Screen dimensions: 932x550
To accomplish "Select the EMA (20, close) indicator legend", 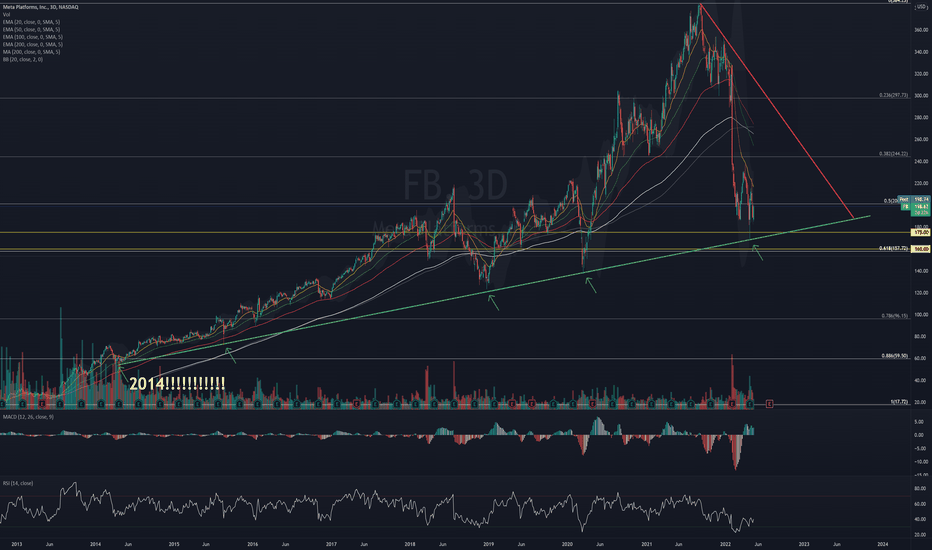I will (32, 22).
